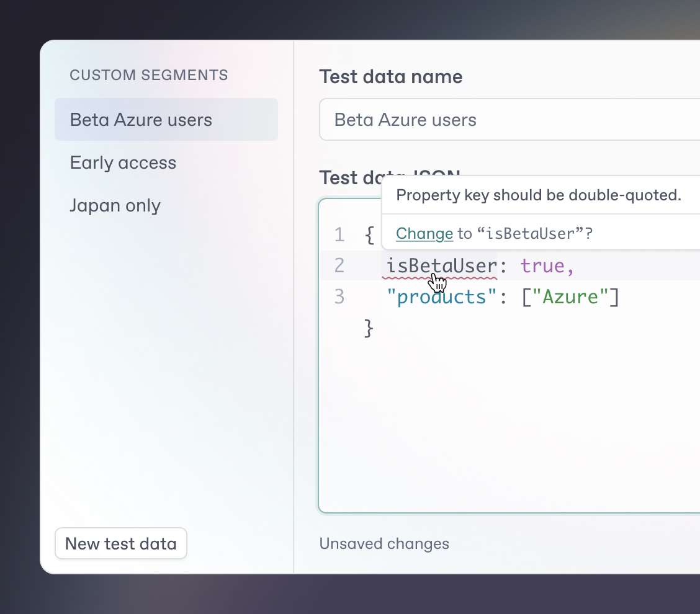Screen dimensions: 700x614
Task: Click the tooltip message about double-quoted key
Action: coord(539,195)
